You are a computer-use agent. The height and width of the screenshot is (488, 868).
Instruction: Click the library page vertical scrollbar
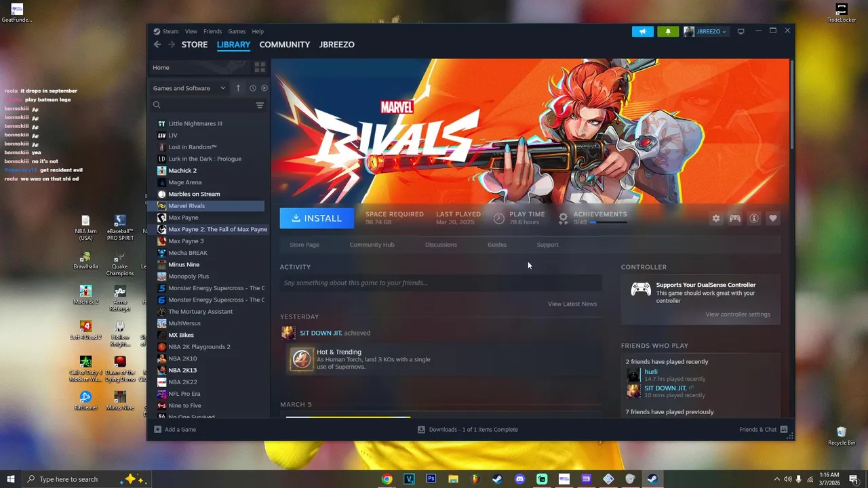[792, 105]
